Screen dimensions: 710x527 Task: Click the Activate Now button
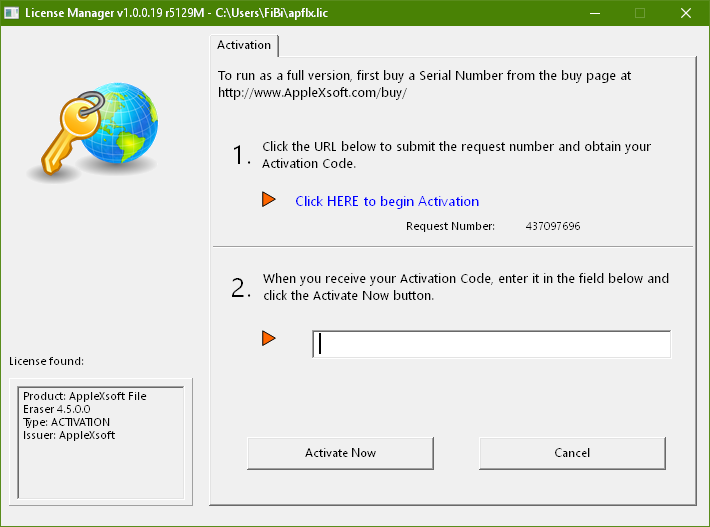click(x=341, y=453)
